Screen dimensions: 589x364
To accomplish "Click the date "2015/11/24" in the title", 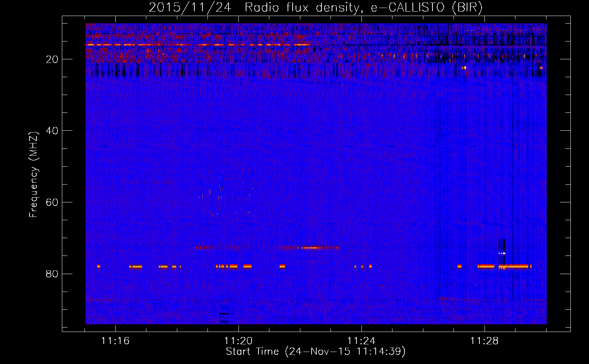I will pos(190,8).
